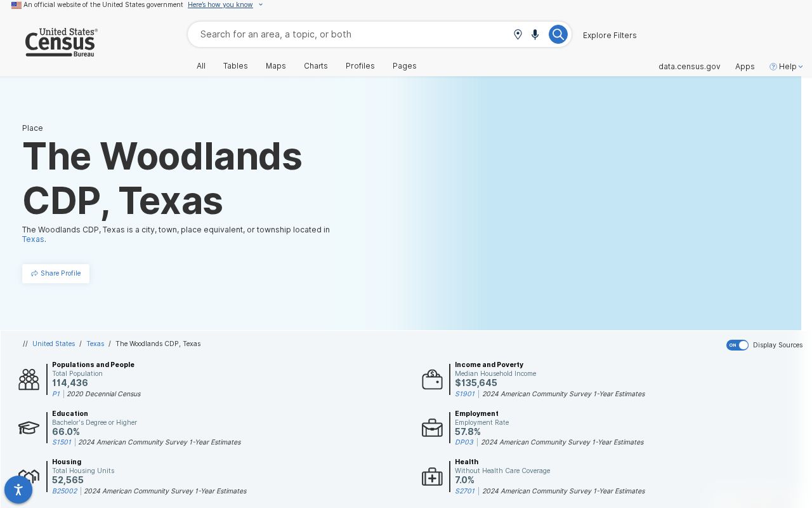Click the Total Housing Units value 52,565
Screen dimensions: 812x508
tap(68, 480)
